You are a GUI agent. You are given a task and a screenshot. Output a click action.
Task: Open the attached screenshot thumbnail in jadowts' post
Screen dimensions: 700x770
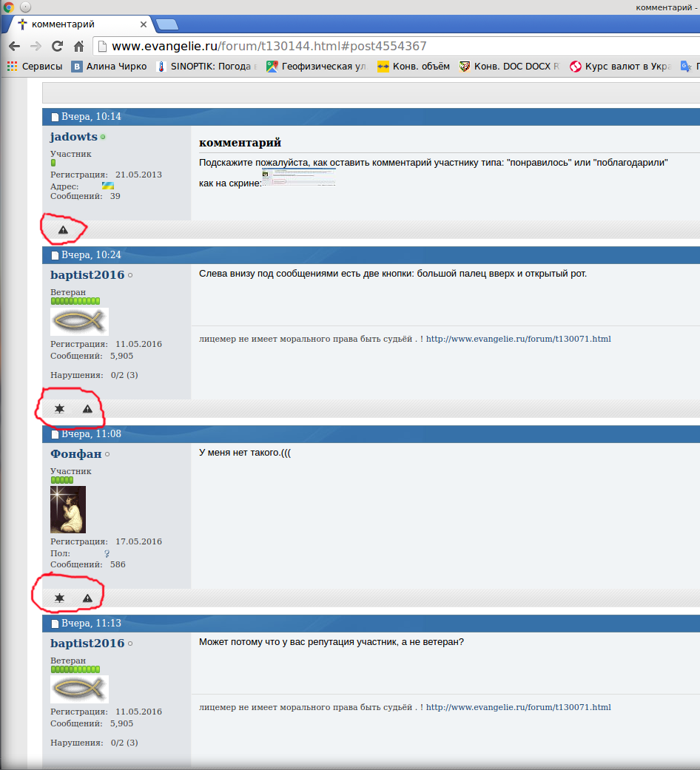298,177
